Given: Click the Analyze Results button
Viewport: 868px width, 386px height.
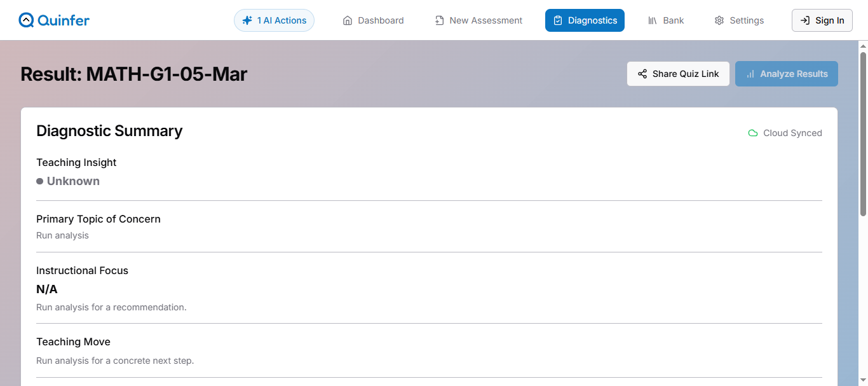Looking at the screenshot, I should pyautogui.click(x=787, y=74).
